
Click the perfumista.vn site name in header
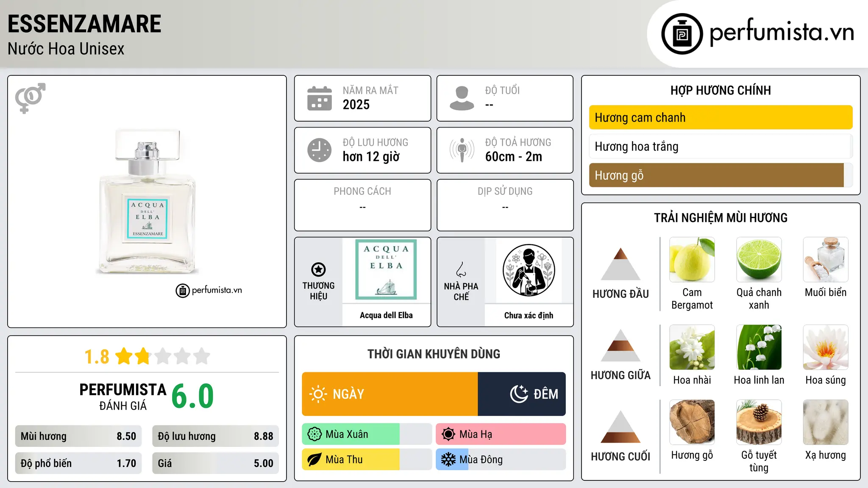pyautogui.click(x=782, y=32)
